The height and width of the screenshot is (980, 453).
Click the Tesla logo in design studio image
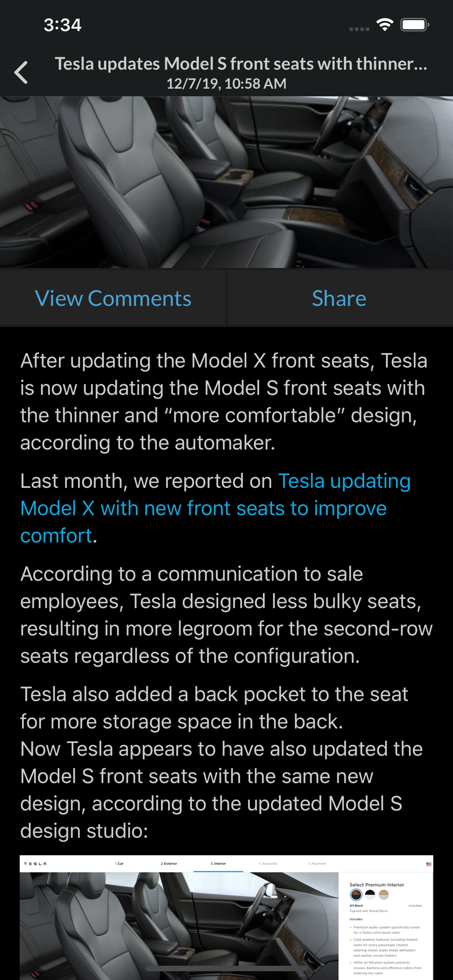35,864
